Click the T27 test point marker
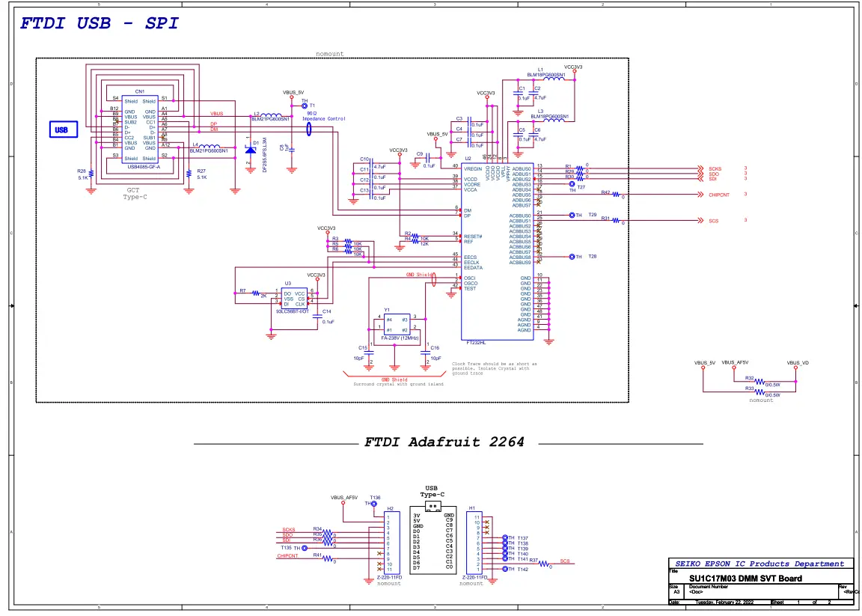862x616 pixels. pyautogui.click(x=572, y=184)
